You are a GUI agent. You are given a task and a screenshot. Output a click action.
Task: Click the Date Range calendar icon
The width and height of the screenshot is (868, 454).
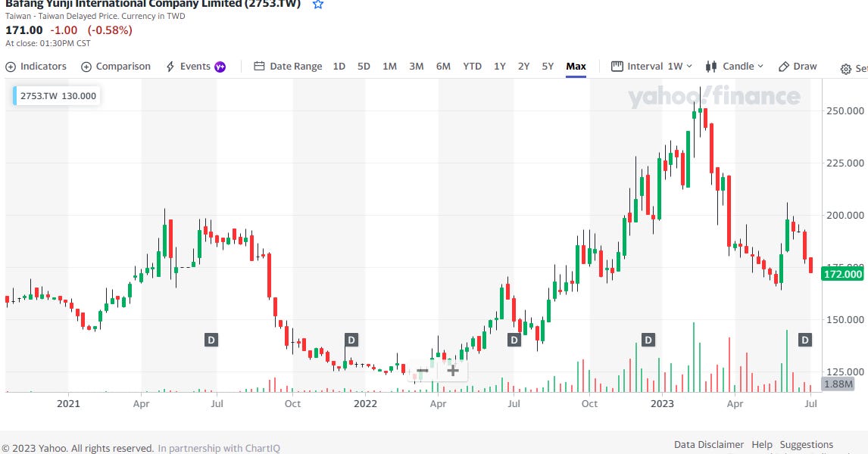coord(258,66)
